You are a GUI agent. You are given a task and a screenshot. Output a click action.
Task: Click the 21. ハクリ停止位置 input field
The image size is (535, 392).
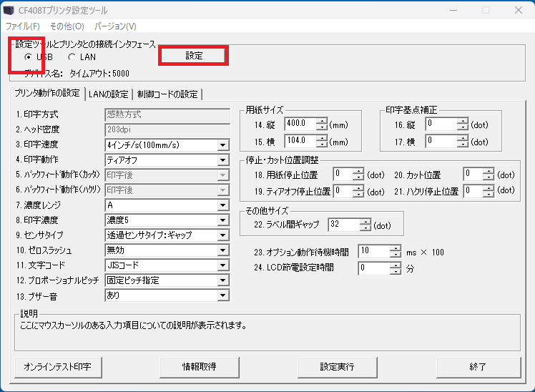click(473, 191)
